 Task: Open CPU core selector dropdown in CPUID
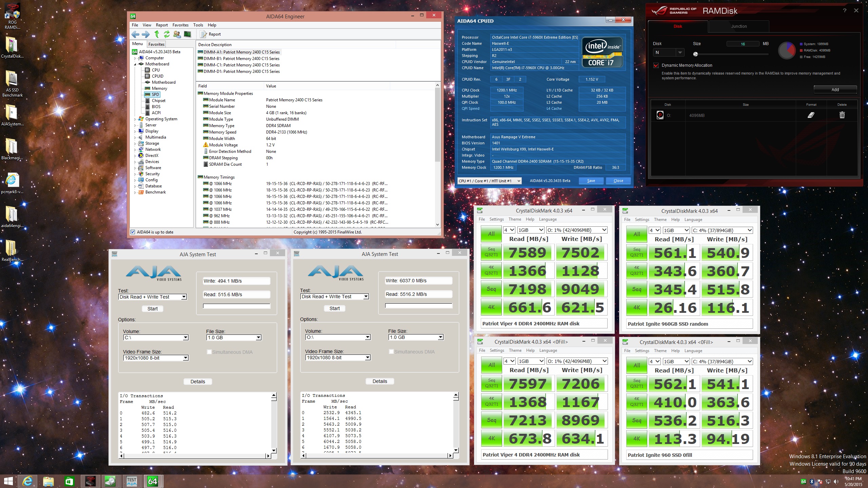coord(489,181)
